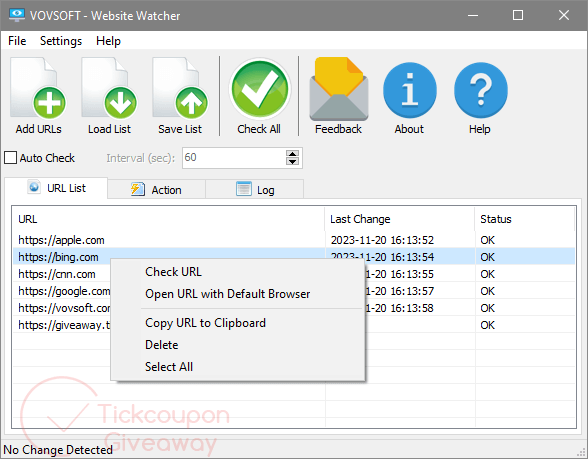Click the OK status of the apple.com row
This screenshot has width=588, height=459.
pyautogui.click(x=488, y=240)
